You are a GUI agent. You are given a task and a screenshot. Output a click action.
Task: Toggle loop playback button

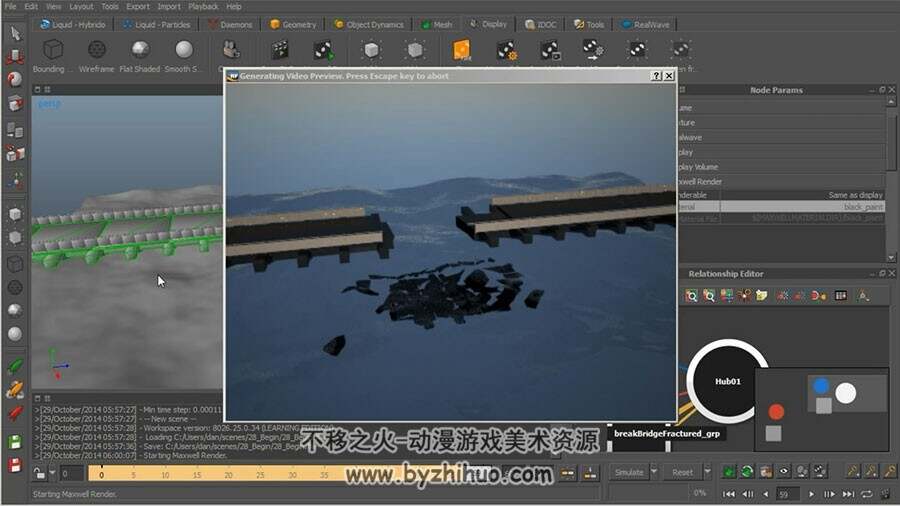[x=867, y=494]
